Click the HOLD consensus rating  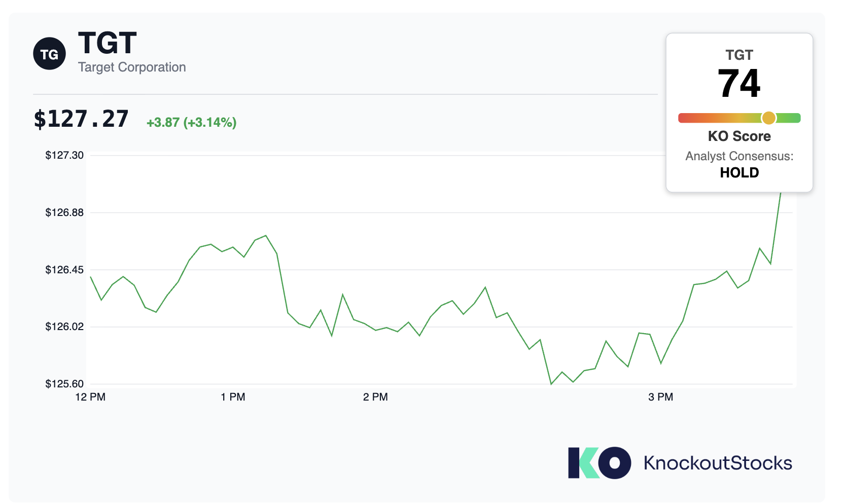coord(740,173)
